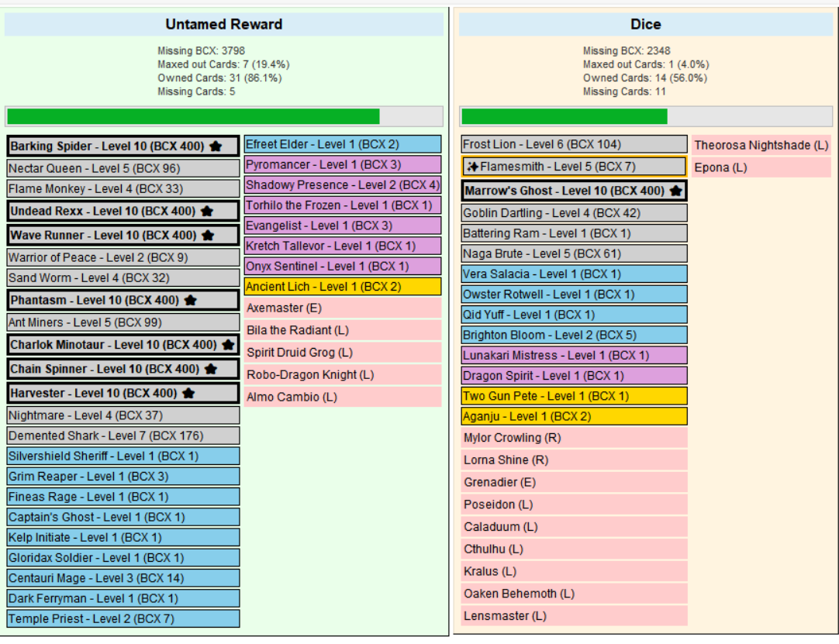
Task: Open Naga Brute Level 5
Action: pyautogui.click(x=574, y=253)
